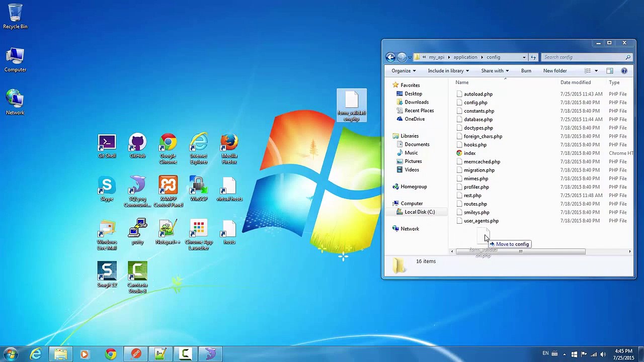The width and height of the screenshot is (644, 362).
Task: Open the Organize dropdown menu
Action: (x=404, y=71)
